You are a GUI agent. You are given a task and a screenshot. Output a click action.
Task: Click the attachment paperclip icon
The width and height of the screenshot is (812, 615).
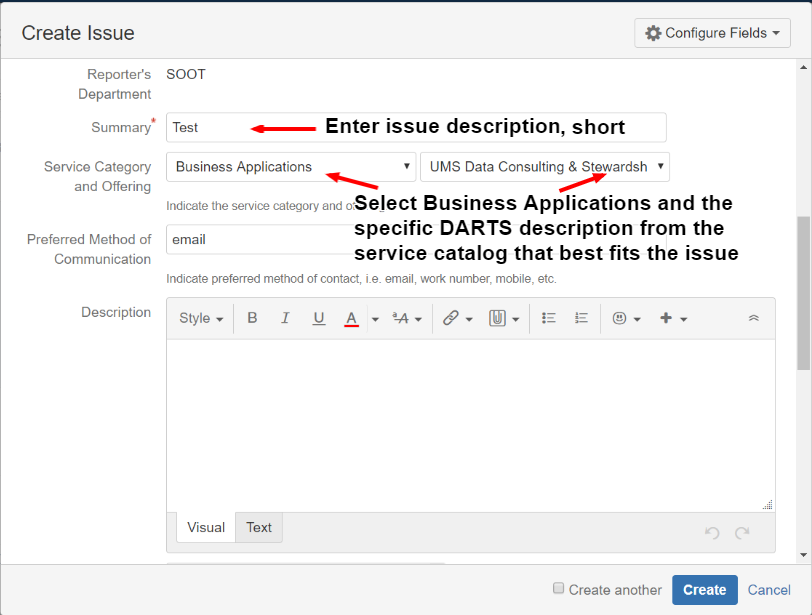(x=497, y=318)
